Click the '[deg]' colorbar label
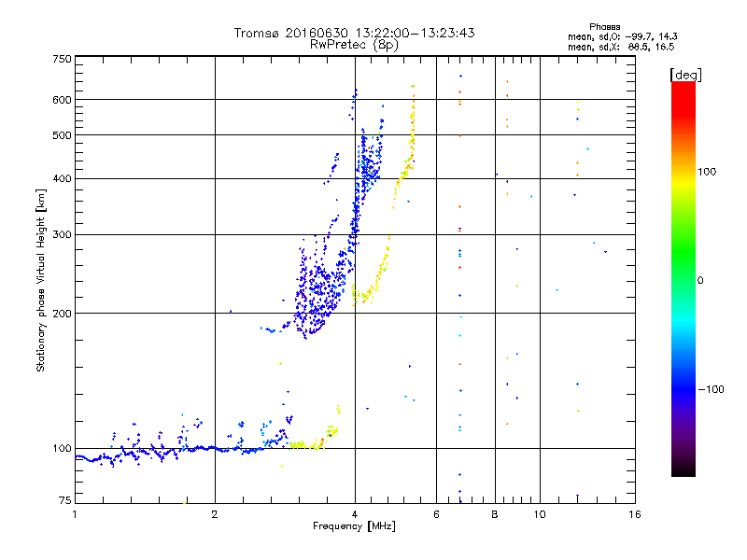Image resolution: width=747 pixels, height=560 pixels. [x=685, y=75]
